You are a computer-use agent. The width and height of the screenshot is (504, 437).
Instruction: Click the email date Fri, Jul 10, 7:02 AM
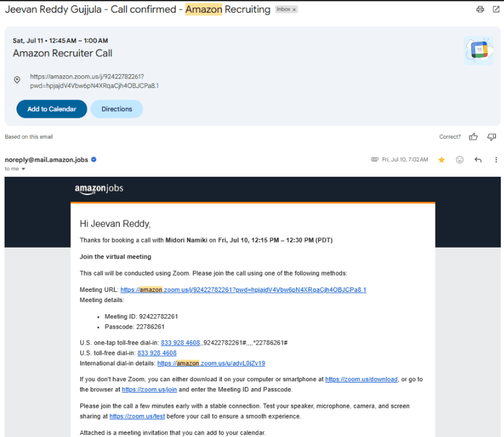tap(405, 160)
